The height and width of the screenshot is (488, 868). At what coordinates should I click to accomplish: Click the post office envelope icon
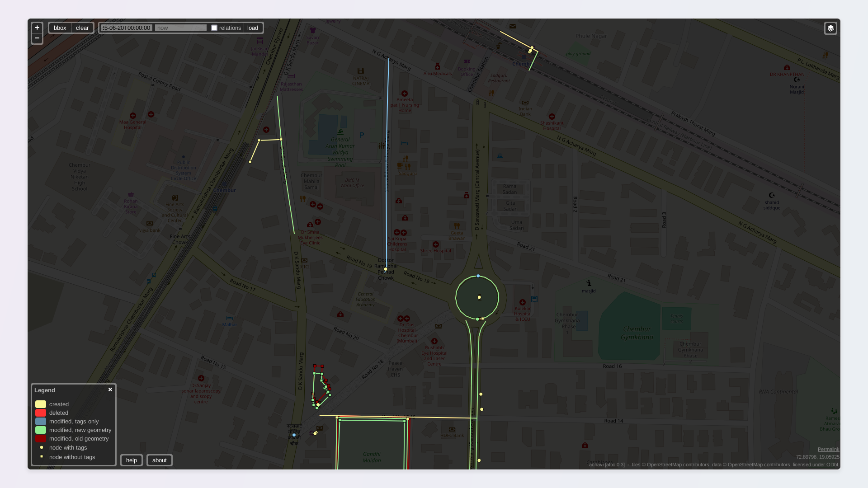(x=512, y=26)
